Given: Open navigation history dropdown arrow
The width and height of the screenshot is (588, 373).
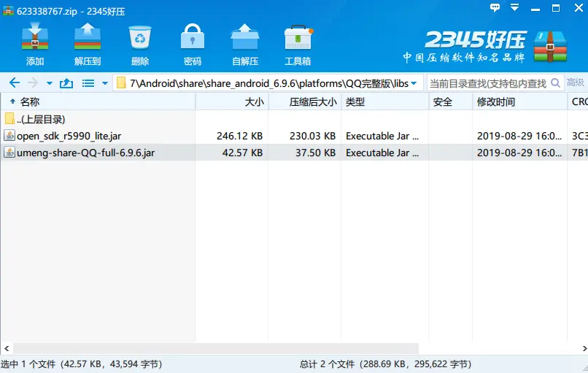Looking at the screenshot, I should tap(49, 83).
